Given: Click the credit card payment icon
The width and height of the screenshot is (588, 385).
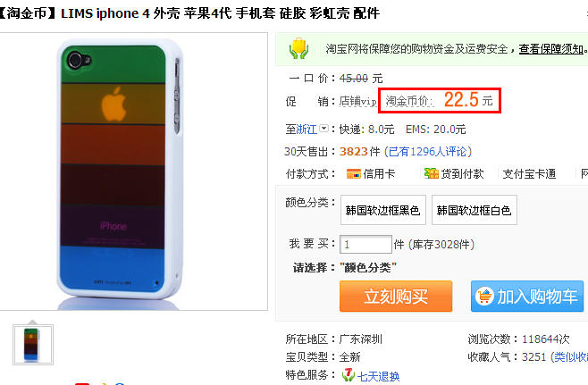Looking at the screenshot, I should click(354, 173).
